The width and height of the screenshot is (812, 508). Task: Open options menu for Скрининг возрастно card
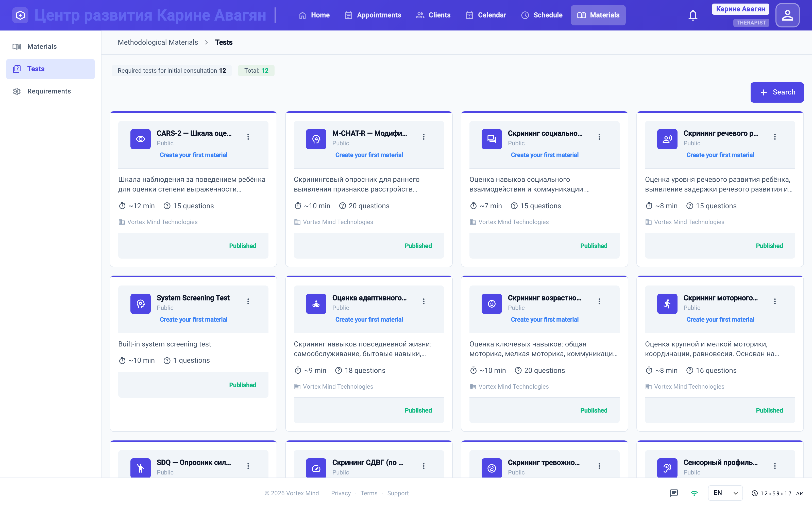[599, 301]
